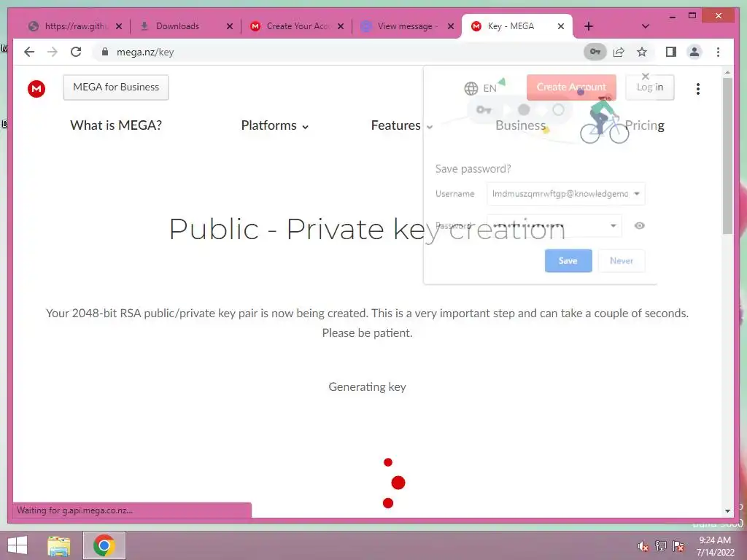Open What is MEGA? menu
This screenshot has width=747, height=560.
click(x=116, y=125)
